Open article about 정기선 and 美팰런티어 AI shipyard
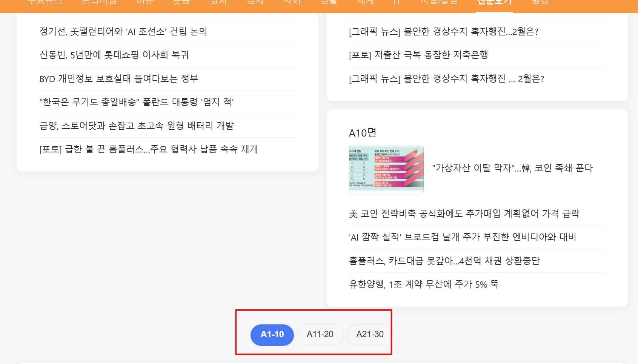This screenshot has height=364, width=638. coord(123,32)
